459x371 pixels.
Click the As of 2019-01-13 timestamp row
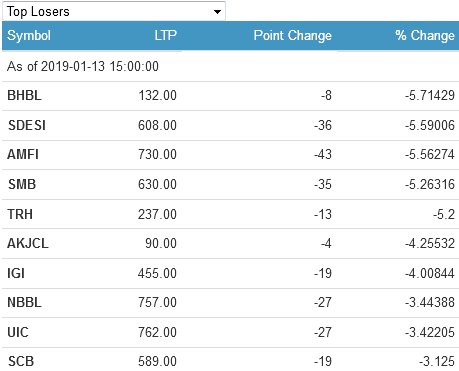point(230,66)
